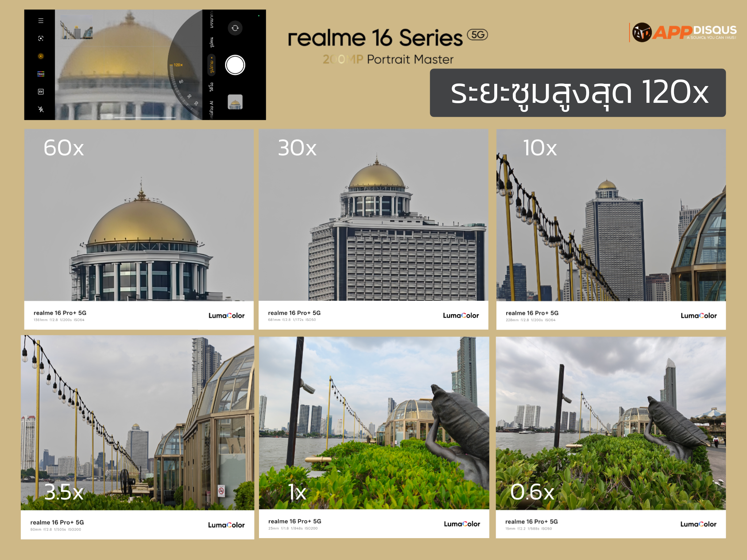
Task: Open the 0.6x ultrawide sample photo
Action: pyautogui.click(x=611, y=423)
